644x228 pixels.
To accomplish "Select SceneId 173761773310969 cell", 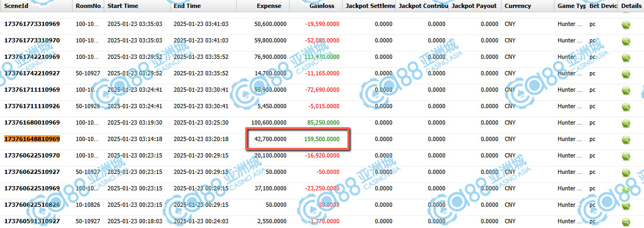I will [x=32, y=24].
